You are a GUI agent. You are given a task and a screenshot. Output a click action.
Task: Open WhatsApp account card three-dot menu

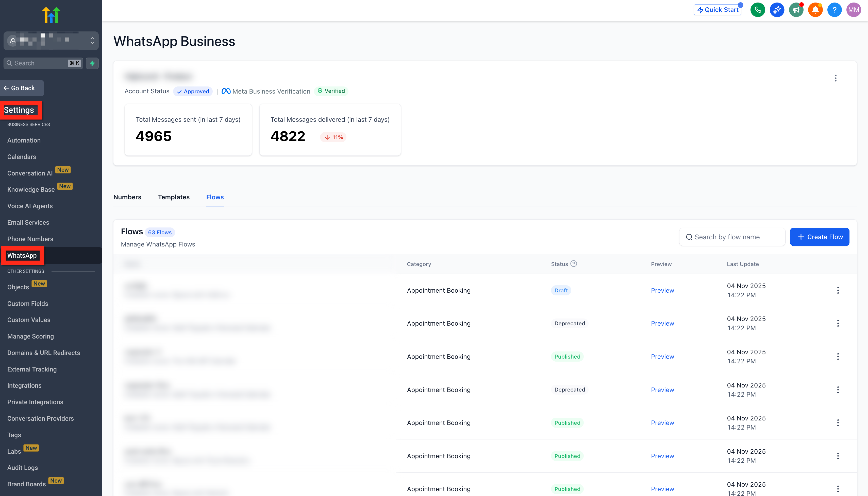coord(835,78)
